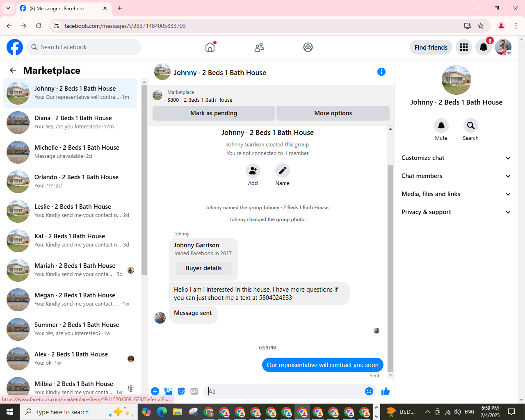
Task: Click the group photo in the right panel
Action: coord(456,80)
